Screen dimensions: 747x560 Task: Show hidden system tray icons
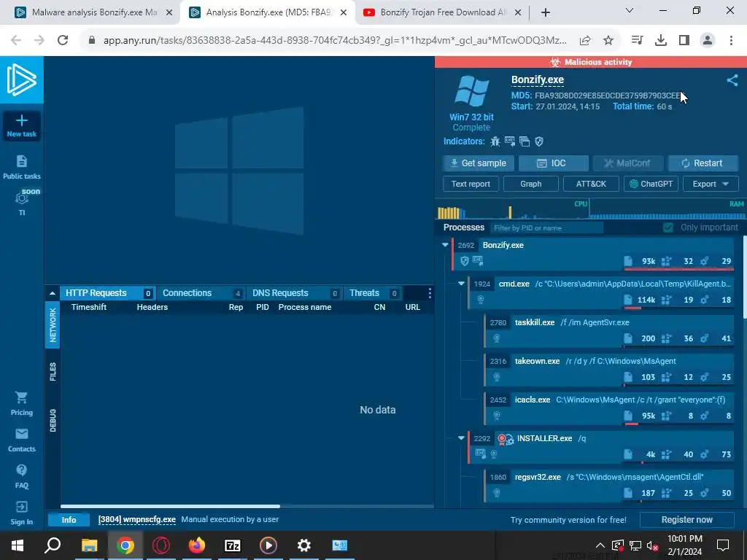point(600,545)
